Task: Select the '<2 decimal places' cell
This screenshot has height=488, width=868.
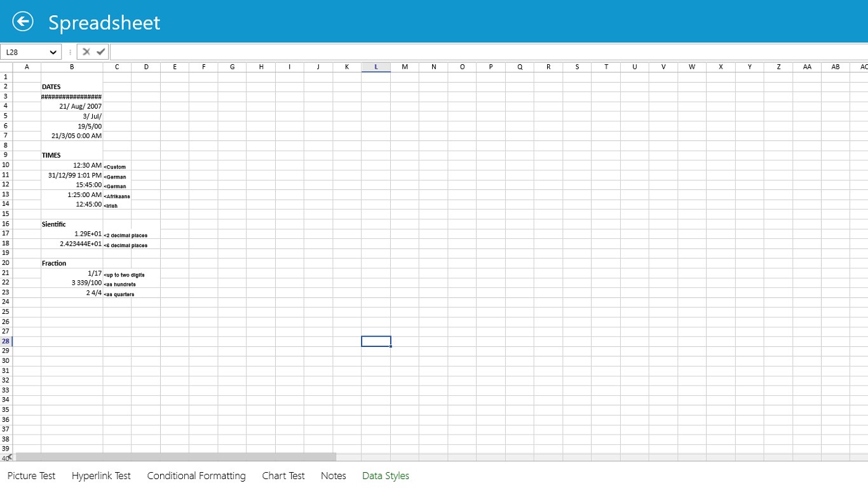Action: tap(117, 234)
